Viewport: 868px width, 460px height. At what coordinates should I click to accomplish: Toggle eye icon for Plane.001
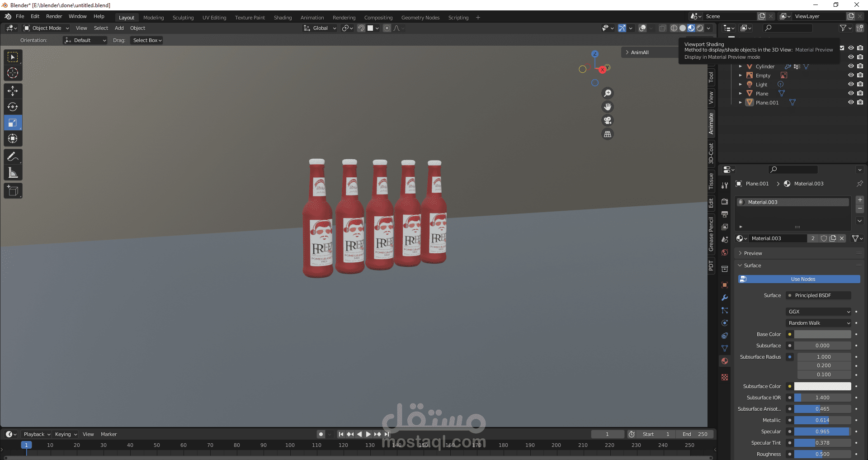pos(851,102)
